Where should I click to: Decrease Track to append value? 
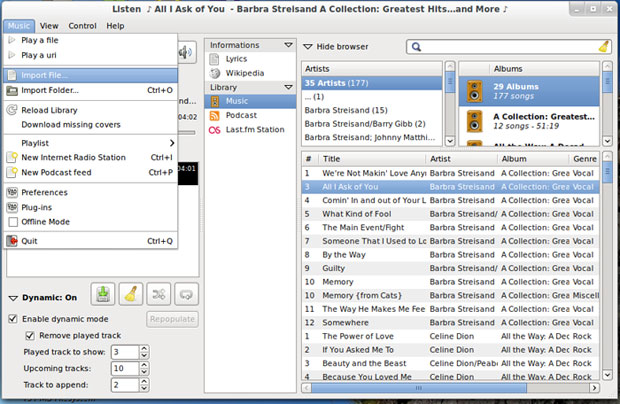click(144, 388)
